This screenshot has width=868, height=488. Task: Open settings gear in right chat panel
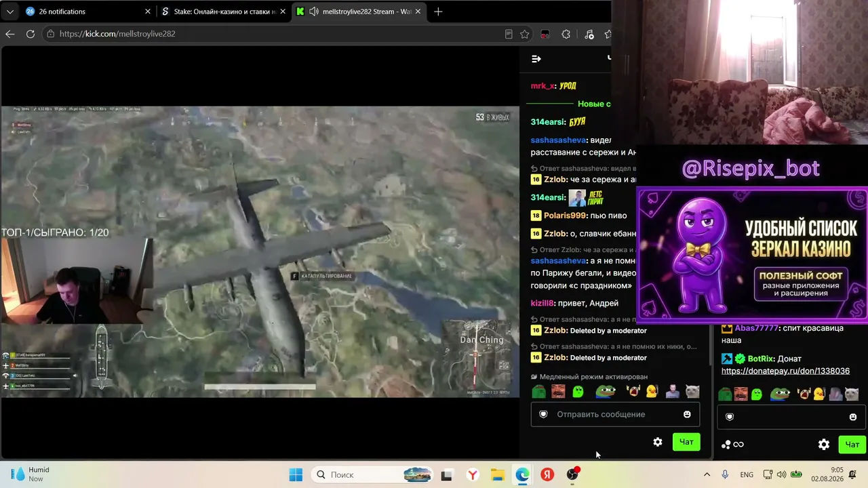point(824,445)
